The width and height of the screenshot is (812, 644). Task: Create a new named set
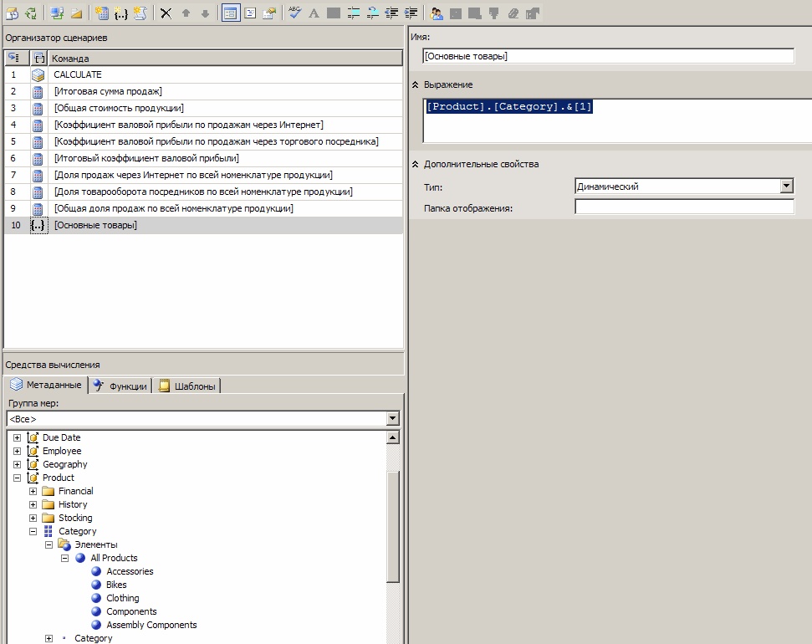pos(120,13)
